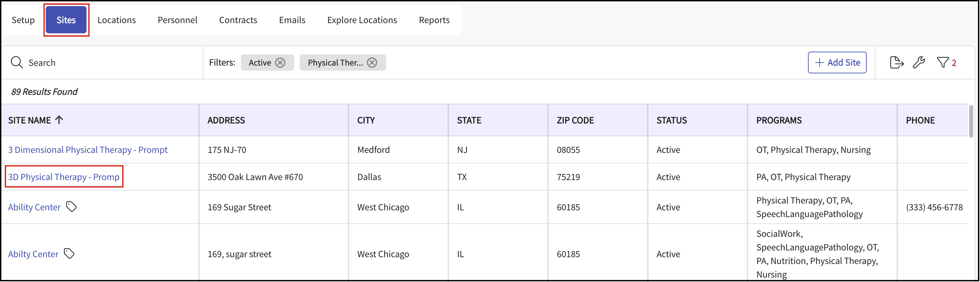Open 3 Dimensional Physical Therapy - Prompt site
Screen dimensions: 980x282
(88, 150)
